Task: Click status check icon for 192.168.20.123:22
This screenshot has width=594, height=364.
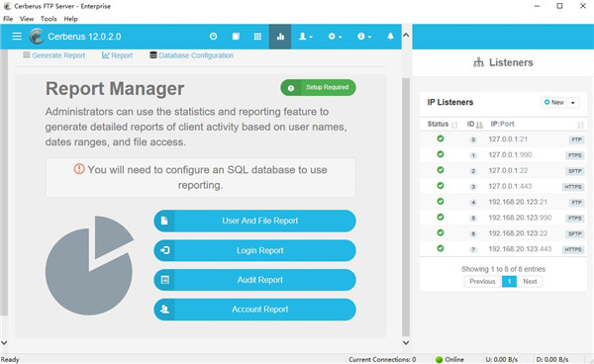Action: 441,232
